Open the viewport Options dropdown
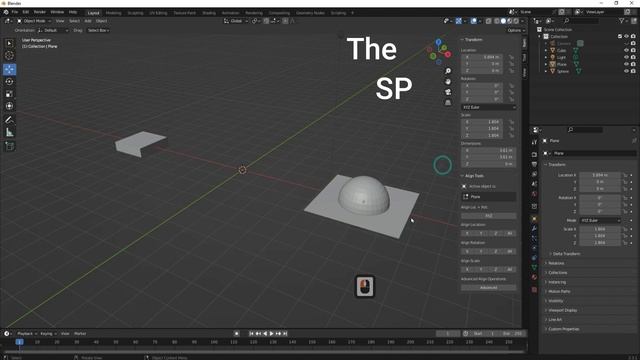This screenshot has height=360, width=640. (516, 30)
